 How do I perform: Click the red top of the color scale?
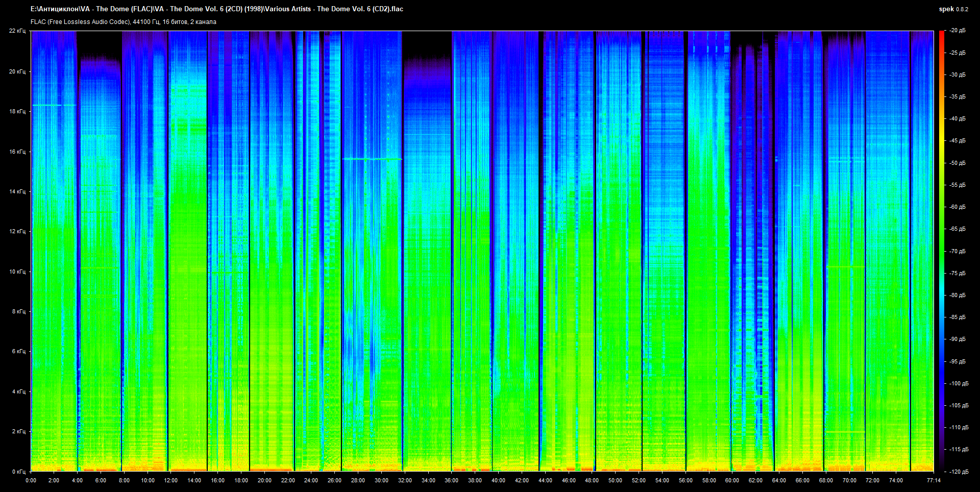point(941,35)
